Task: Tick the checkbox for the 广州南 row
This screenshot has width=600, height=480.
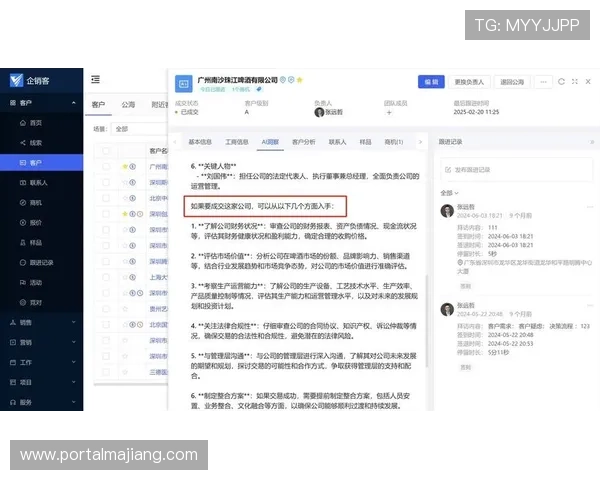Action: pyautogui.click(x=106, y=167)
